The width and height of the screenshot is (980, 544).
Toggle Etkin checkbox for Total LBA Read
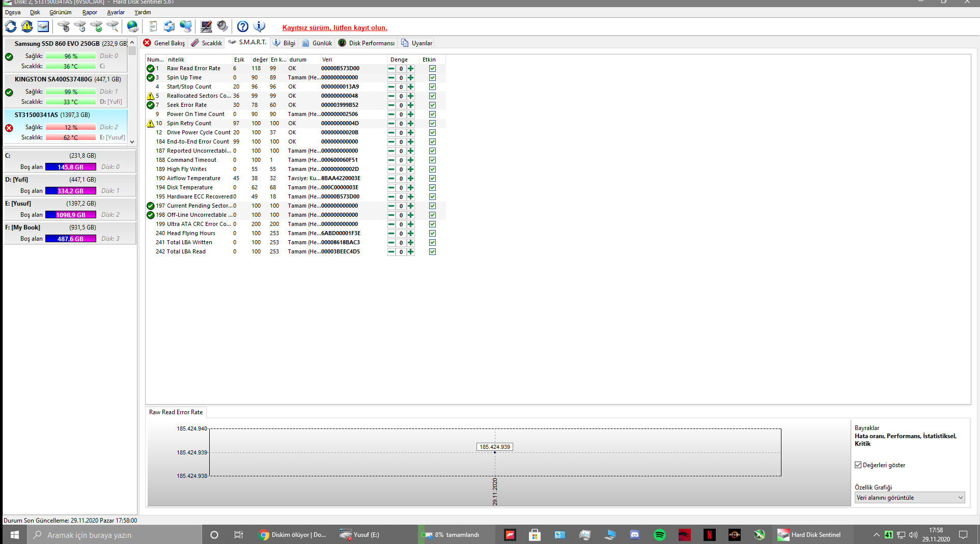[x=432, y=252]
